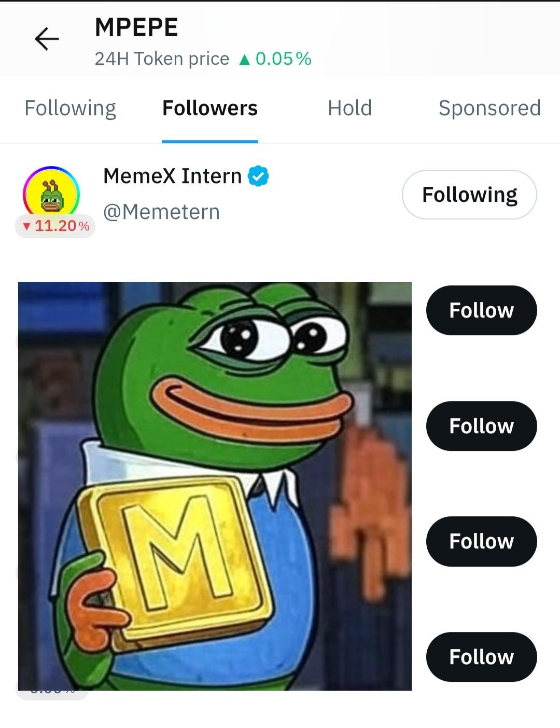Select the Following tab
Image resolution: width=560 pixels, height=728 pixels.
point(69,108)
